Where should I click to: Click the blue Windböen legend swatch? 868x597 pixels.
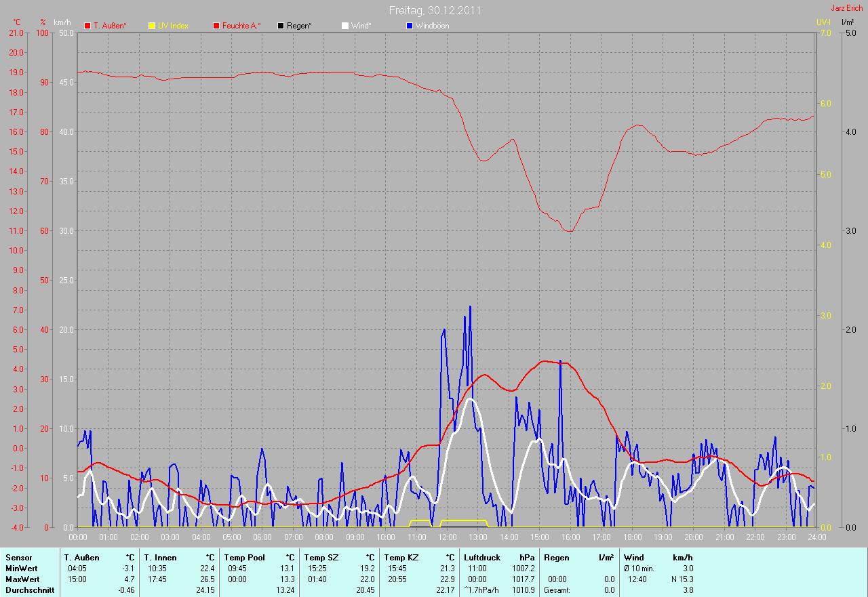click(x=410, y=26)
